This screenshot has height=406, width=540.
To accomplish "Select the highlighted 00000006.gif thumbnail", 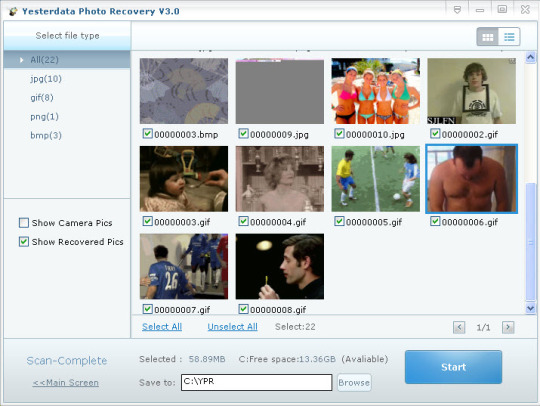I will pyautogui.click(x=471, y=179).
